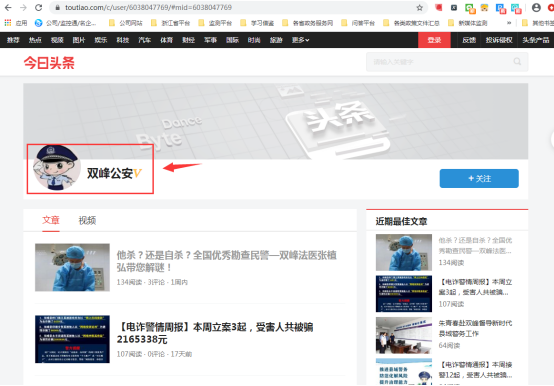Go to the 热点 channel
Screen dimensions: 554x386
click(x=35, y=40)
